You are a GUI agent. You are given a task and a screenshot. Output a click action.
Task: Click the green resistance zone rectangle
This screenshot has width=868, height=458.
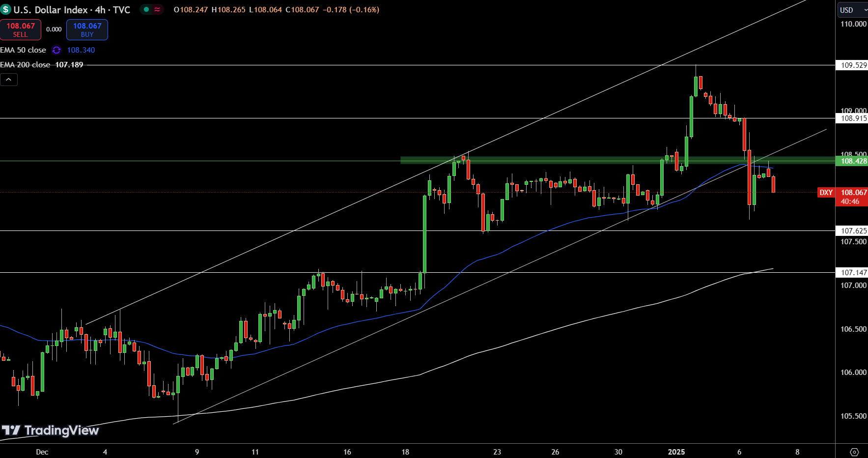click(618, 160)
